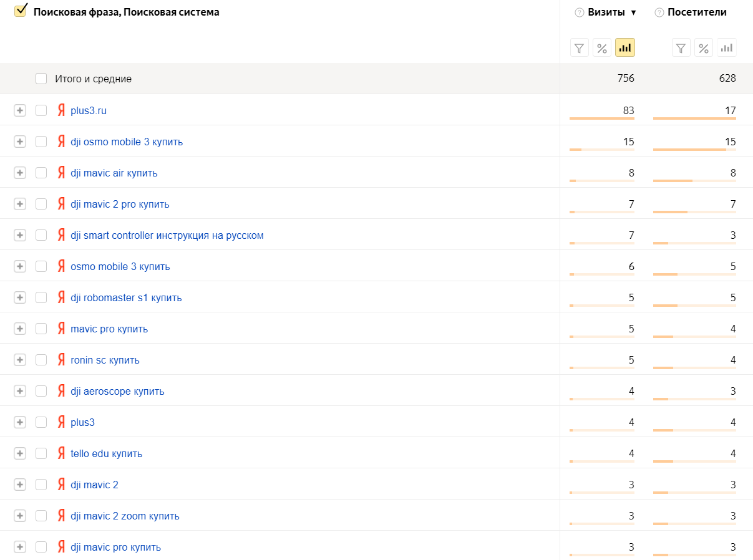Toggle percent view for Посетители column

click(704, 48)
